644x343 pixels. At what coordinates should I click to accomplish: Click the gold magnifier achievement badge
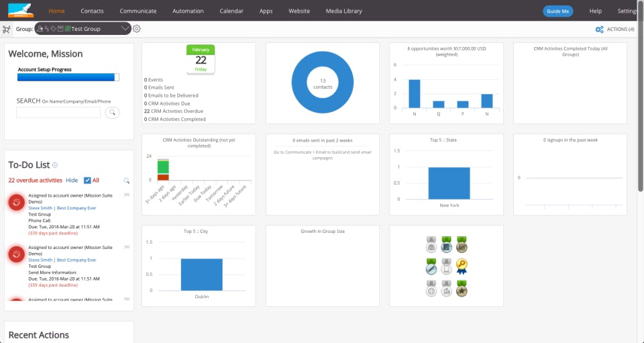tap(462, 266)
